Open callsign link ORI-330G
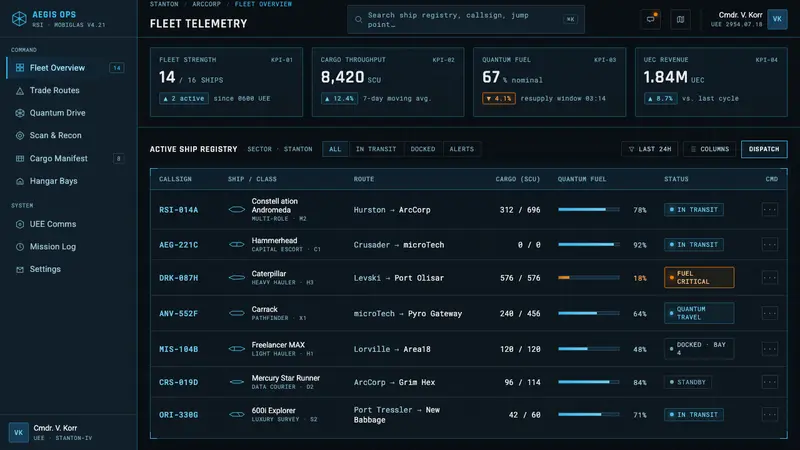 (179, 415)
